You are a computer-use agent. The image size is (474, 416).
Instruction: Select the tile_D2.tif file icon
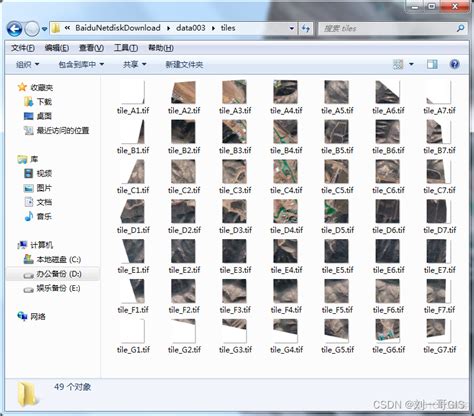tap(183, 211)
